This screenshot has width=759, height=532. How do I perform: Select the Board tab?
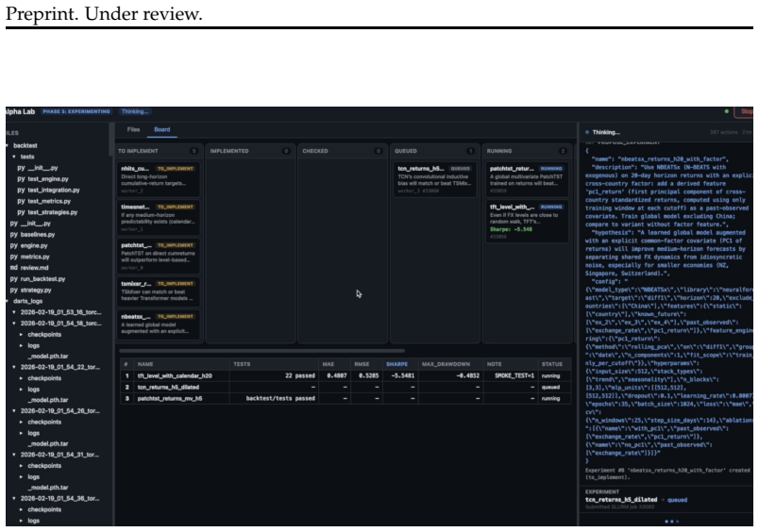(162, 129)
